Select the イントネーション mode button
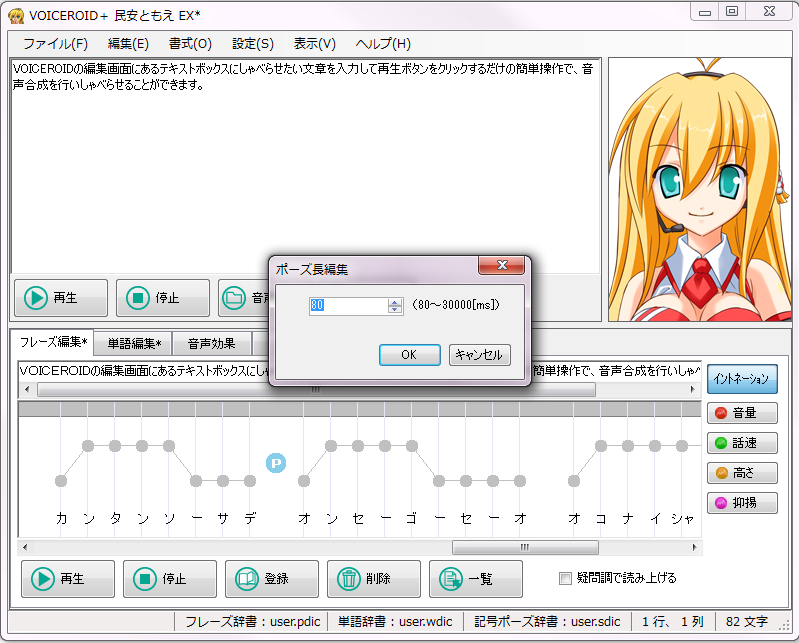 pyautogui.click(x=742, y=379)
